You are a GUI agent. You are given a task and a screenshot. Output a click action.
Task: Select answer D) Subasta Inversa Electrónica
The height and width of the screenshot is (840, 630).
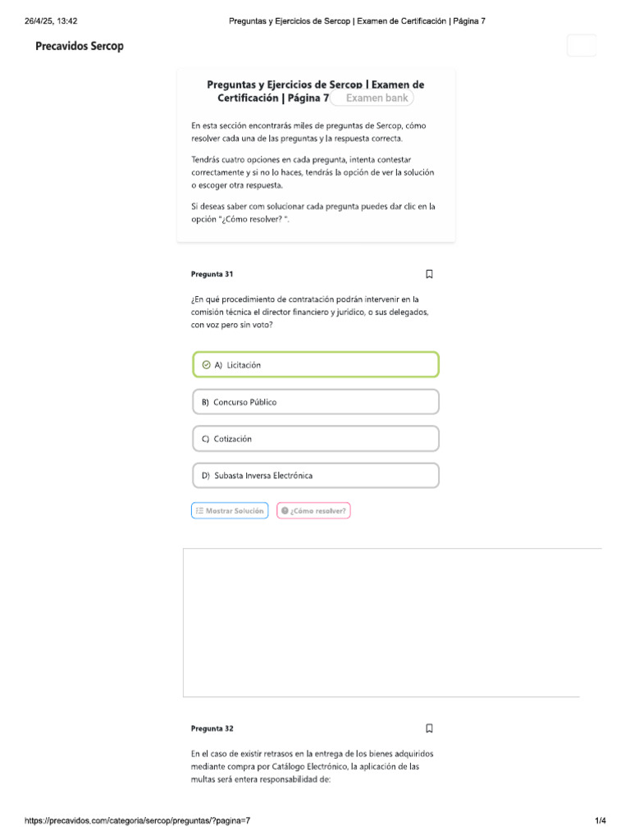[x=316, y=476]
